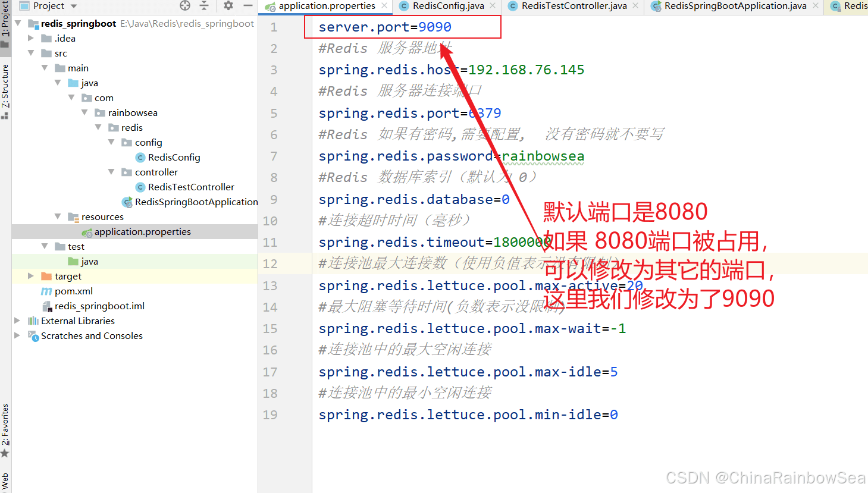Image resolution: width=868 pixels, height=493 pixels.
Task: Click the collapse all icon in Project panel
Action: click(x=204, y=5)
